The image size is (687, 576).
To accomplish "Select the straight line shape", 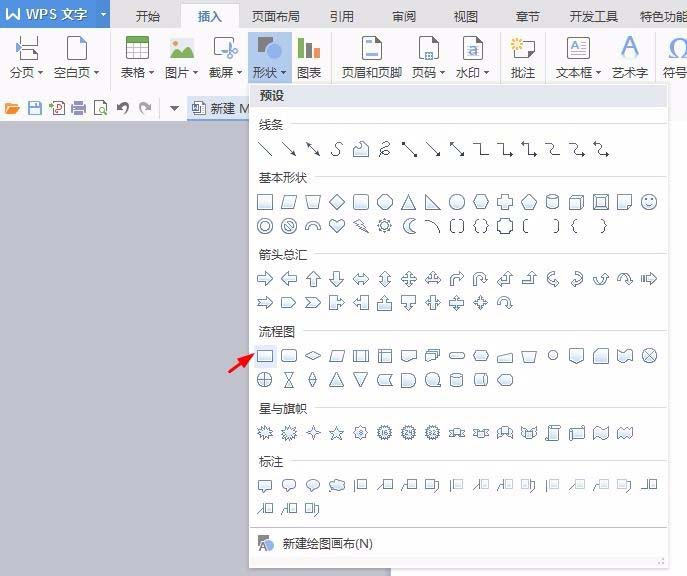I will coord(265,149).
